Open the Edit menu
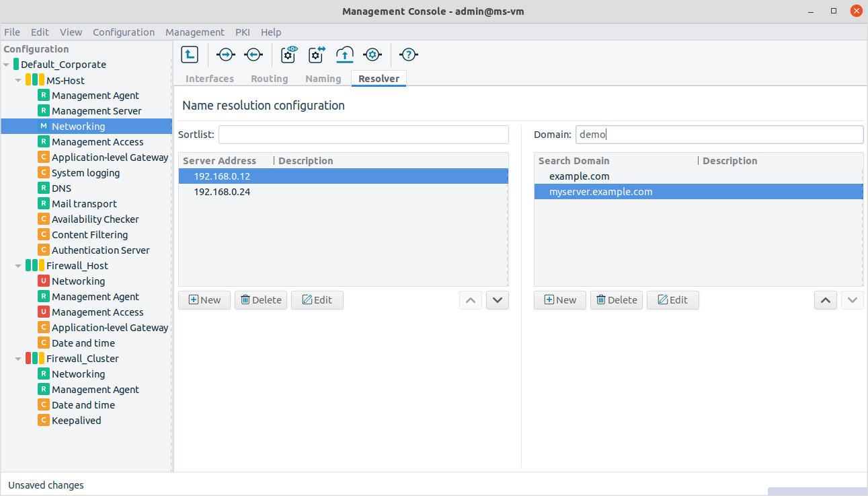Image resolution: width=868 pixels, height=496 pixels. tap(40, 32)
